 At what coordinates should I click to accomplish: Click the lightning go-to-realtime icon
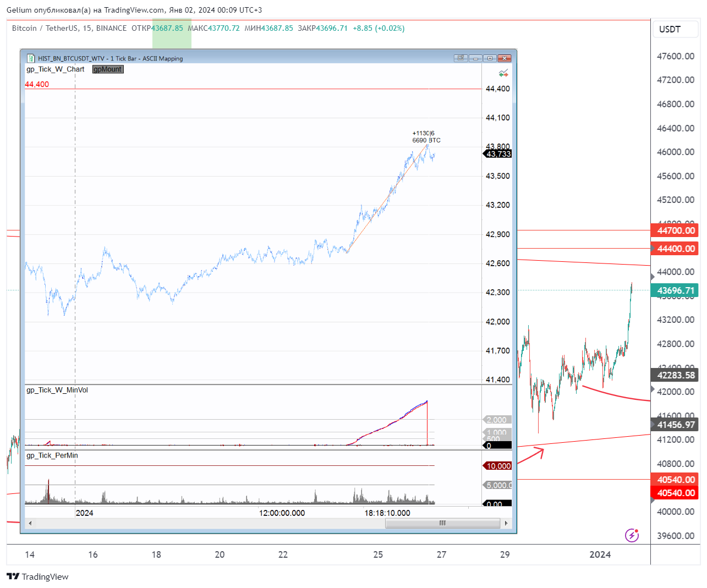click(632, 535)
